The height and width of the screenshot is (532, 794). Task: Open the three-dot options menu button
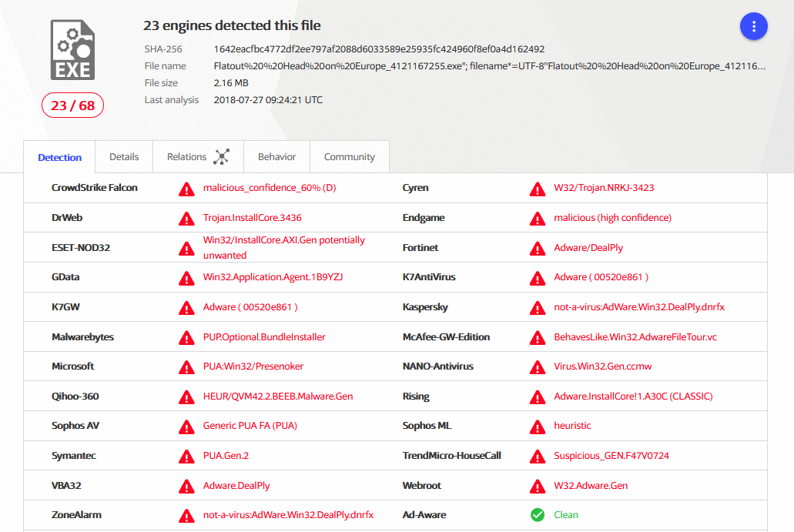pyautogui.click(x=753, y=26)
